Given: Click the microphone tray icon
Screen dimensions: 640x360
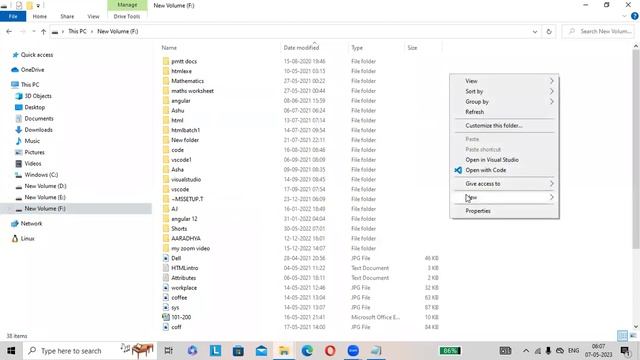Looking at the screenshot, I should pyautogui.click(x=548, y=351).
